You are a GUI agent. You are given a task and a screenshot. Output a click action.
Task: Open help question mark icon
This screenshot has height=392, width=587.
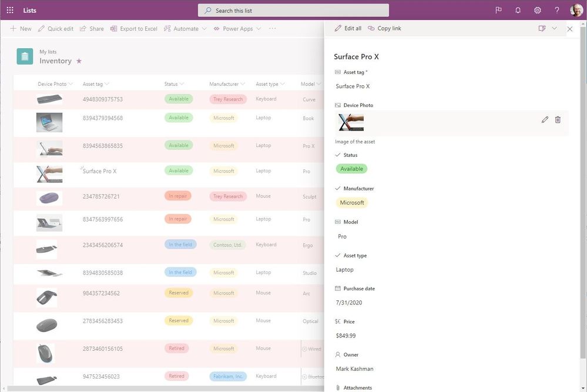556,10
